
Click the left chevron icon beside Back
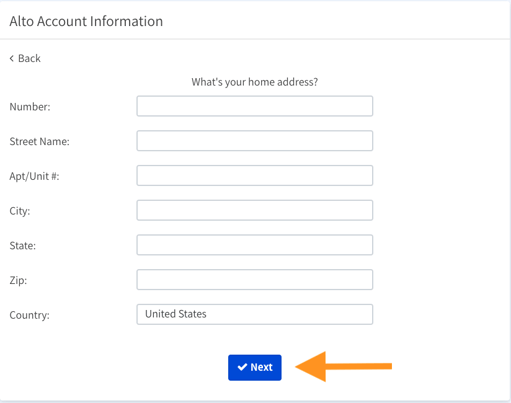[12, 58]
